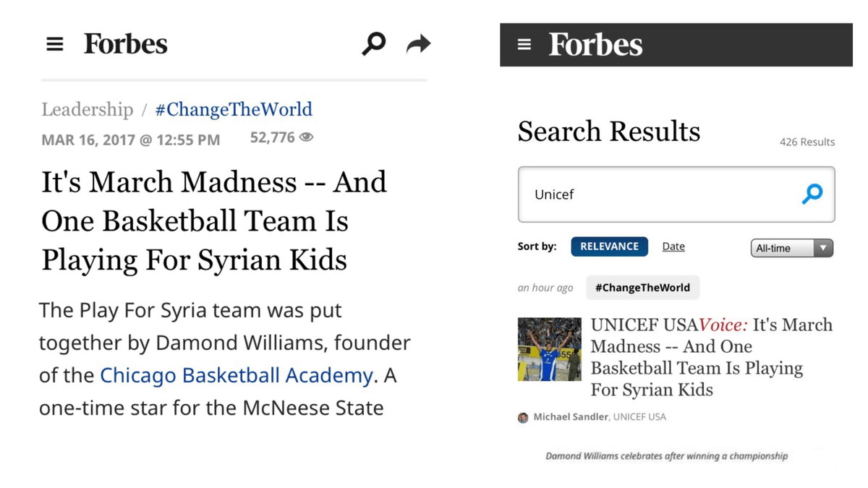Click the blue search magnifier in the search box

(x=812, y=194)
